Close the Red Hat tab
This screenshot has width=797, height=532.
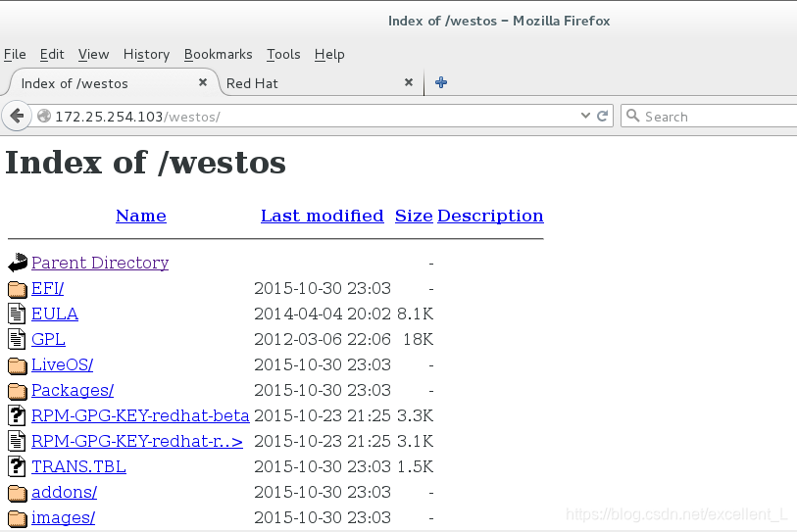coord(409,81)
